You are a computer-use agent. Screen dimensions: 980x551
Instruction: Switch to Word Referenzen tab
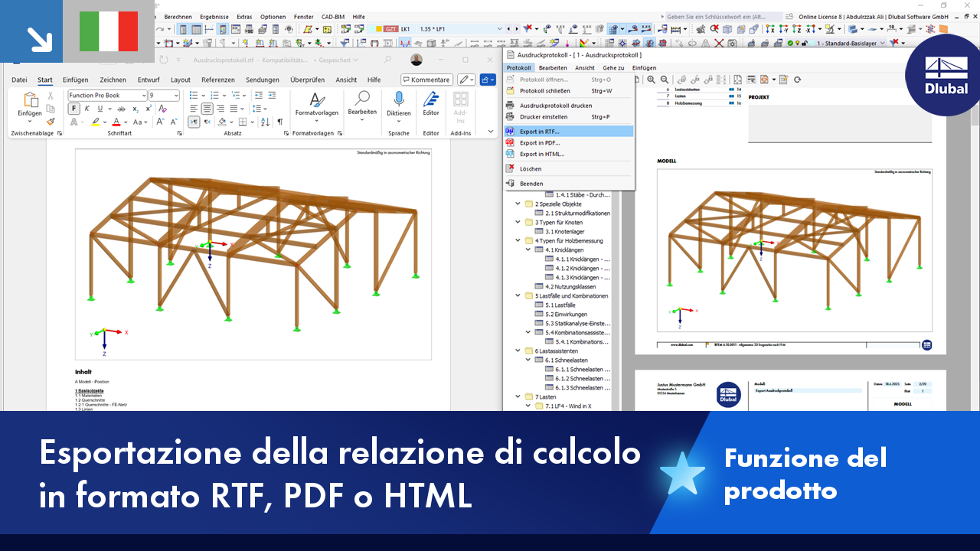point(218,80)
